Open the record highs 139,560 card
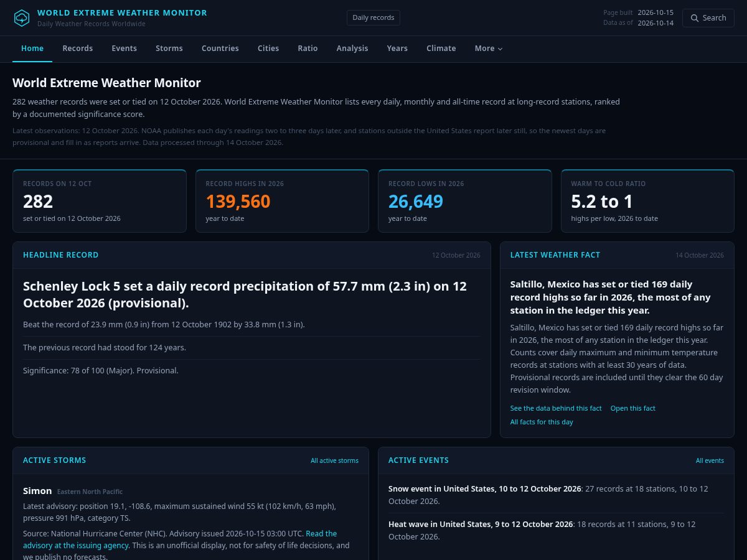This screenshot has height=560, width=747. tap(282, 201)
